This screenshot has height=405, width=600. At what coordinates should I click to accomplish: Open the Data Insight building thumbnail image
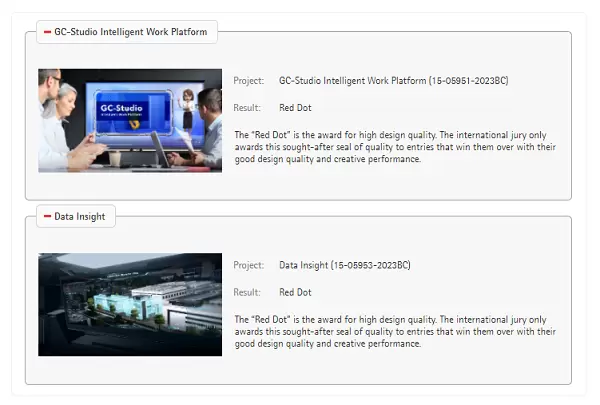(130, 304)
